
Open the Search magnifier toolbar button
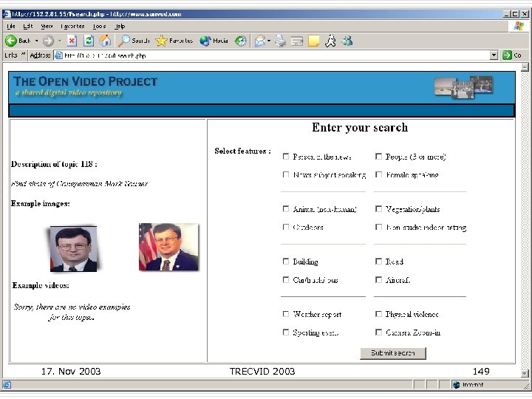(x=134, y=41)
